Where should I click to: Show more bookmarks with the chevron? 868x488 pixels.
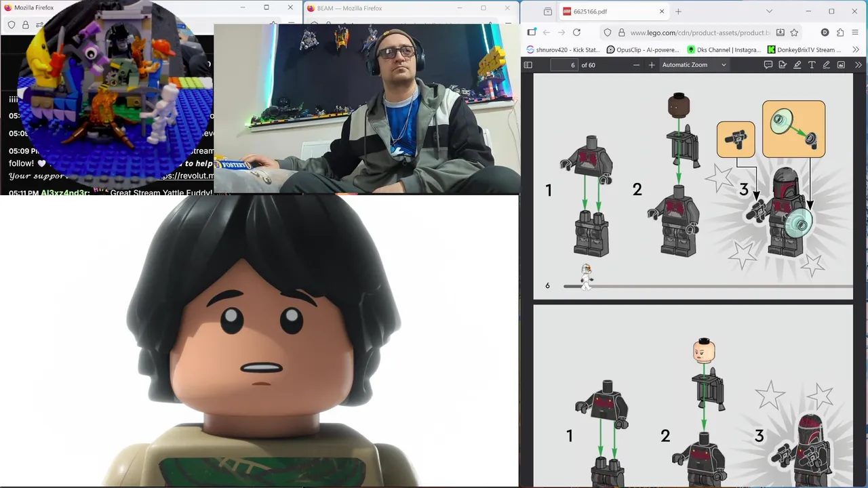pyautogui.click(x=856, y=49)
